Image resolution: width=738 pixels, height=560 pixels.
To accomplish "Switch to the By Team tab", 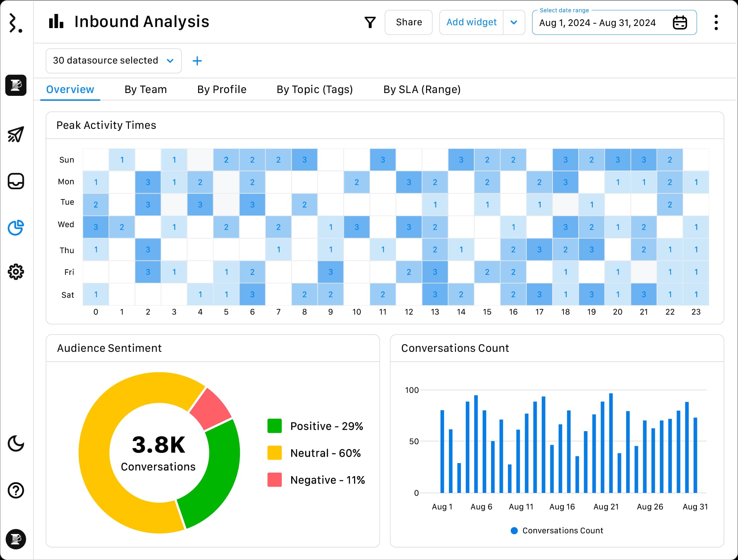I will (x=145, y=90).
